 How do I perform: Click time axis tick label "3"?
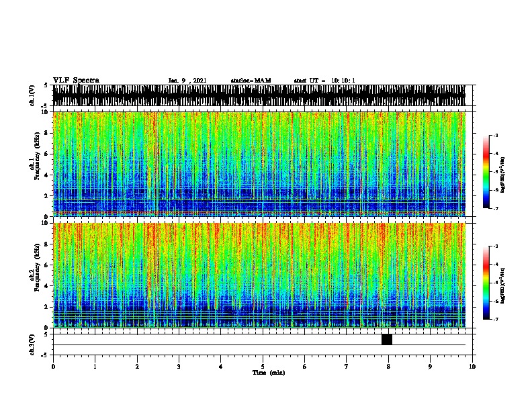[x=179, y=366]
